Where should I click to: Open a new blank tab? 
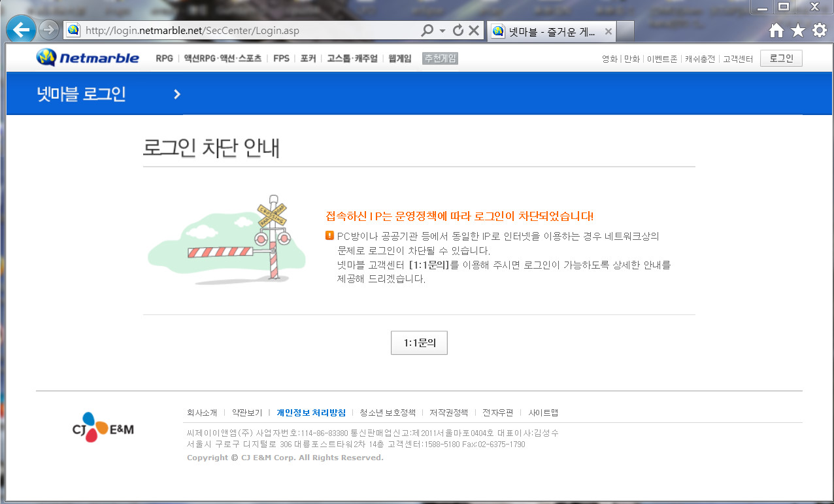tap(625, 31)
